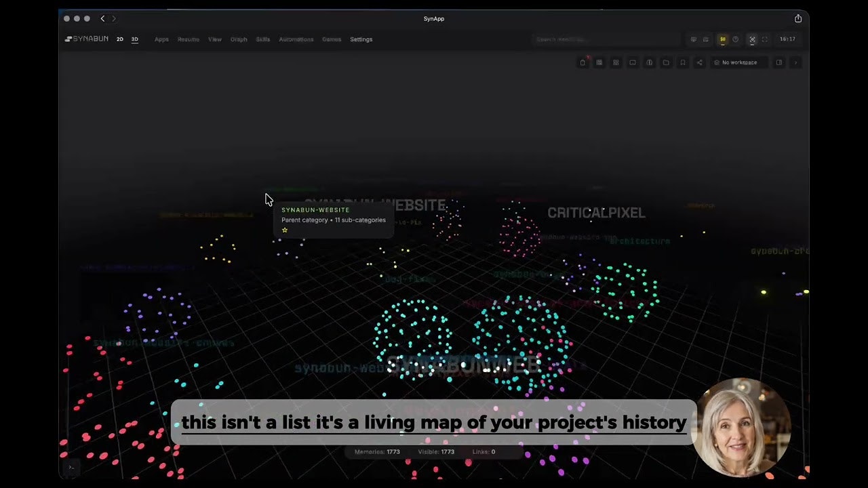This screenshot has height=488, width=868.
Task: Click the bookmark icon in toolbar
Action: (683, 62)
